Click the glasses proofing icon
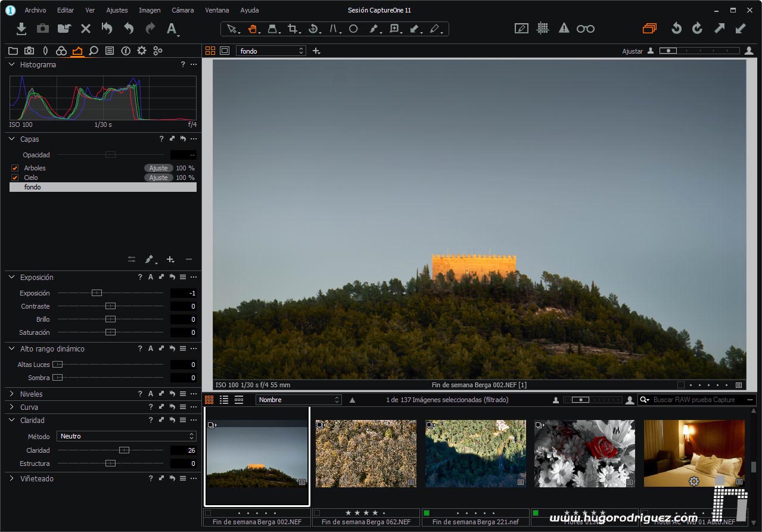This screenshot has width=762, height=532. pos(585,29)
